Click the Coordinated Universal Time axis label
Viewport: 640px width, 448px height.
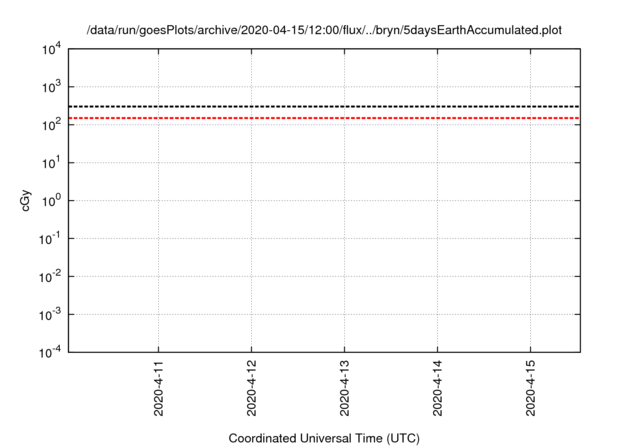[x=324, y=438]
